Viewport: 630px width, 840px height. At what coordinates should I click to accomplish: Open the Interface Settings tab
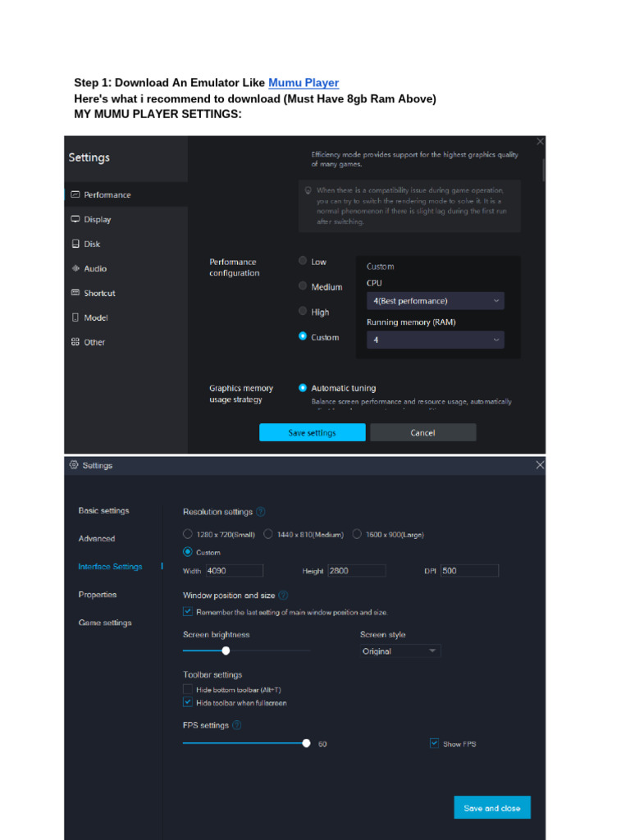point(110,566)
